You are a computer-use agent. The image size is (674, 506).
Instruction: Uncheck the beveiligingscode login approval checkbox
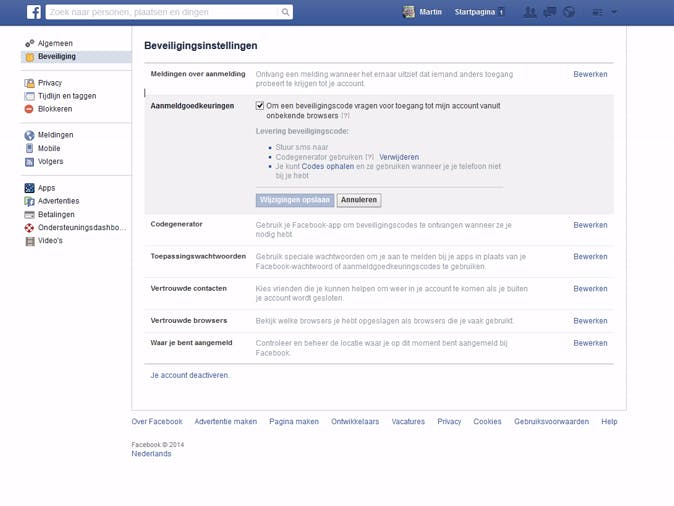click(260, 105)
